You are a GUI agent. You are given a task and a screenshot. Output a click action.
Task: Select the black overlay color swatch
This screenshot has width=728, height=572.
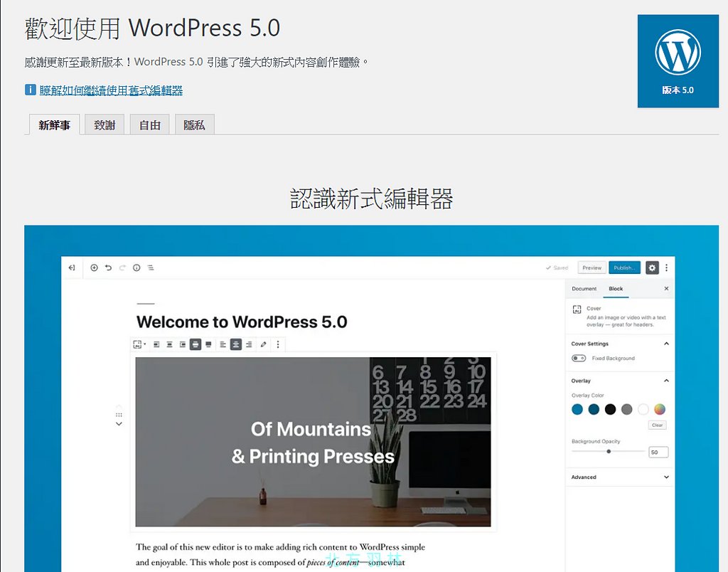[610, 409]
